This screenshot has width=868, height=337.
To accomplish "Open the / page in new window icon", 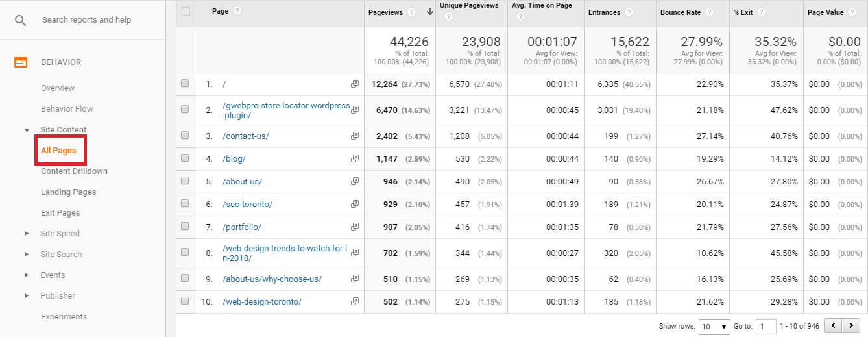I will (x=355, y=84).
